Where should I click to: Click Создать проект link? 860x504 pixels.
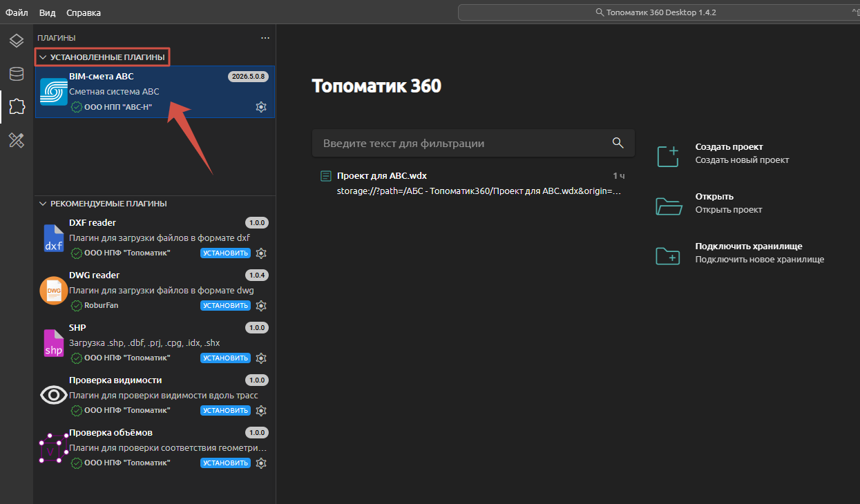click(x=729, y=147)
